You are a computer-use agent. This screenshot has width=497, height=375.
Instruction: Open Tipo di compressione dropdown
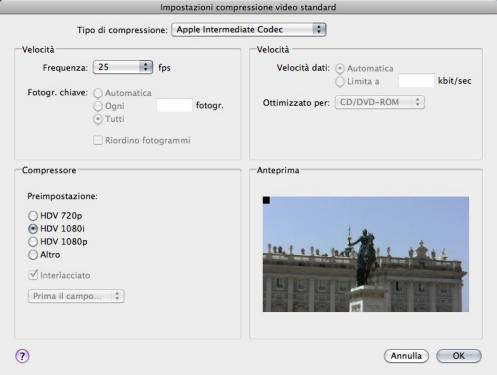coord(249,30)
